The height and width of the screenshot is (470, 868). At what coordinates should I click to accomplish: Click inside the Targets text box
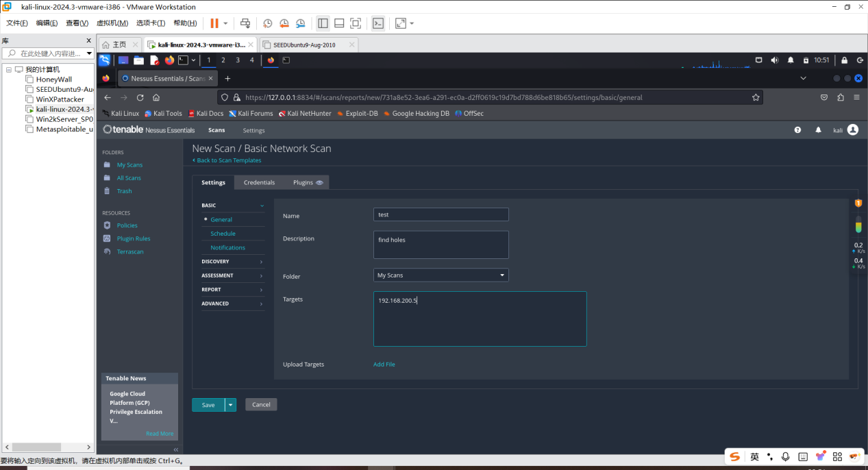[480, 319]
